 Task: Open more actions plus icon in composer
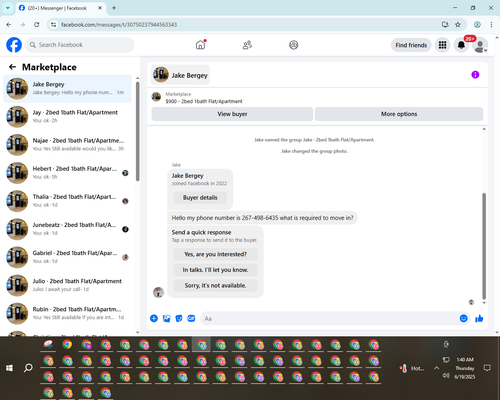pyautogui.click(x=154, y=318)
